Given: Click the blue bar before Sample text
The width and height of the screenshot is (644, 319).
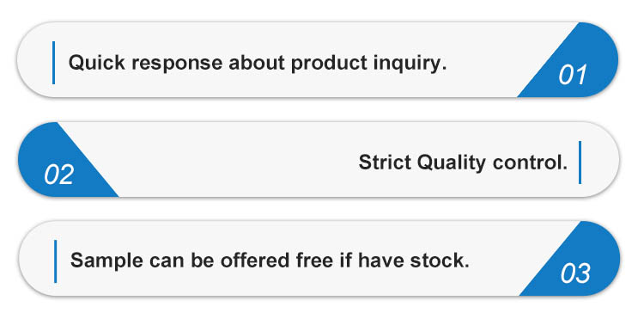Looking at the screenshot, I should [56, 261].
